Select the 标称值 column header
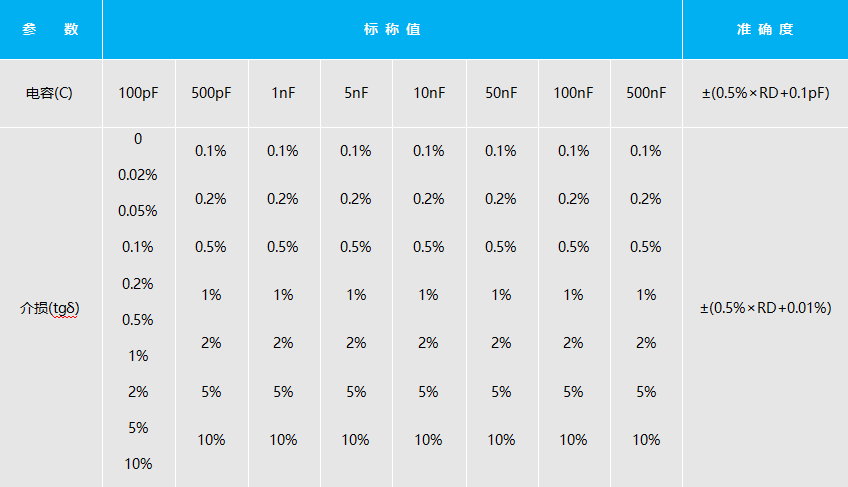This screenshot has height=487, width=848. click(392, 29)
